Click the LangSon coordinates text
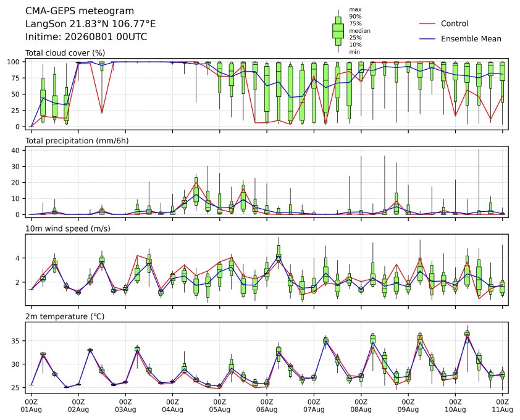 [90, 24]
